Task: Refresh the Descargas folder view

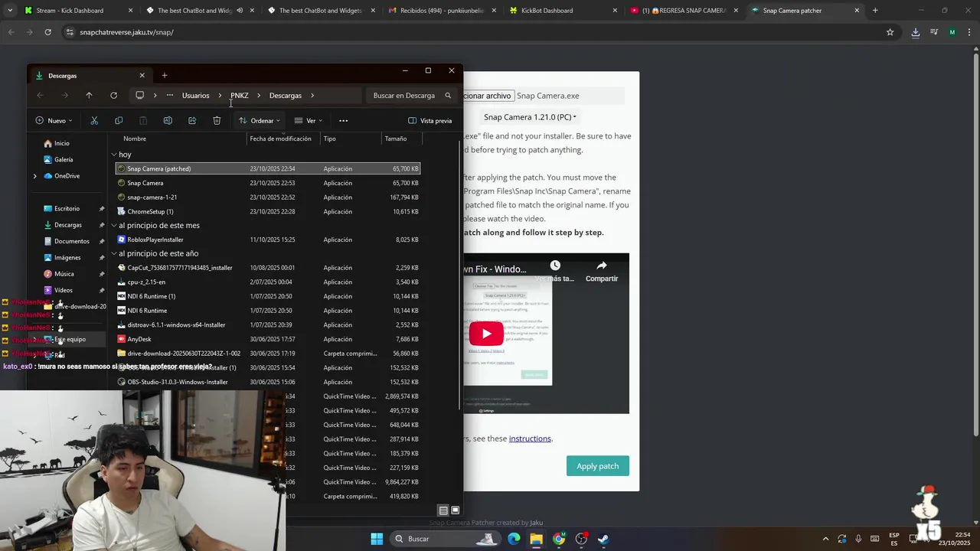Action: click(x=113, y=96)
